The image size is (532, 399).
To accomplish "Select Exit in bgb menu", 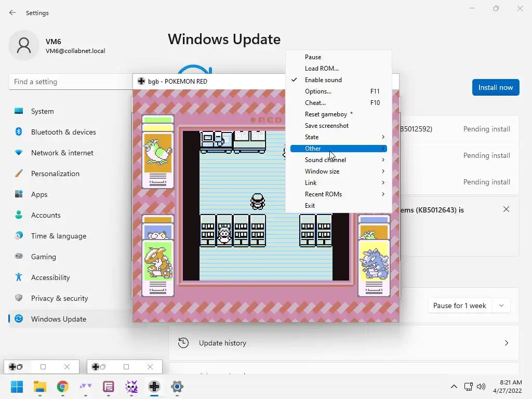I will click(339, 206).
